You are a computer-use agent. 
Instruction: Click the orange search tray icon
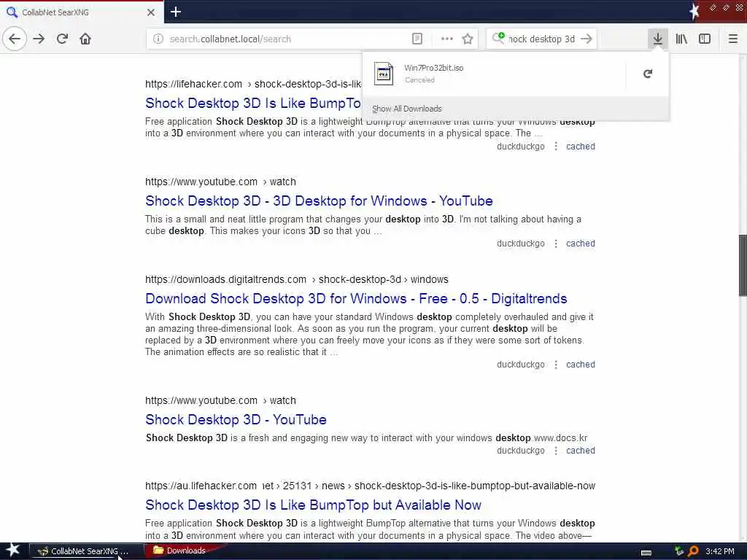click(x=693, y=551)
